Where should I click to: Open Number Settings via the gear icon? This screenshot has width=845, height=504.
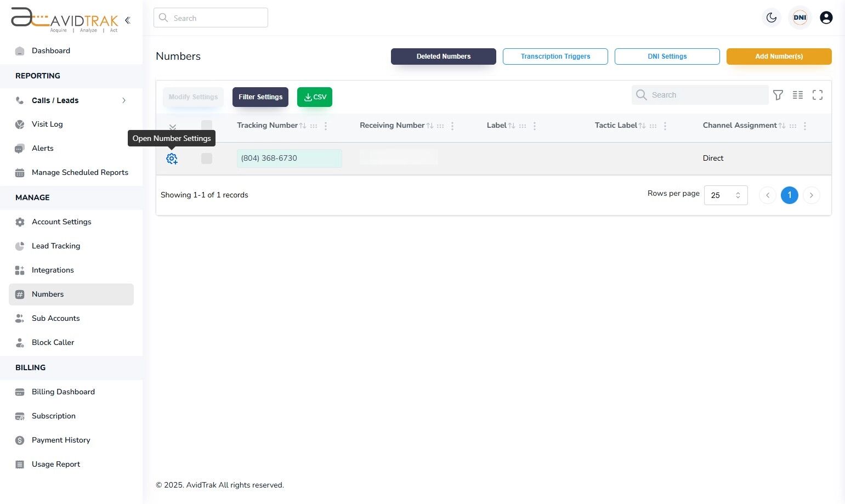[172, 158]
